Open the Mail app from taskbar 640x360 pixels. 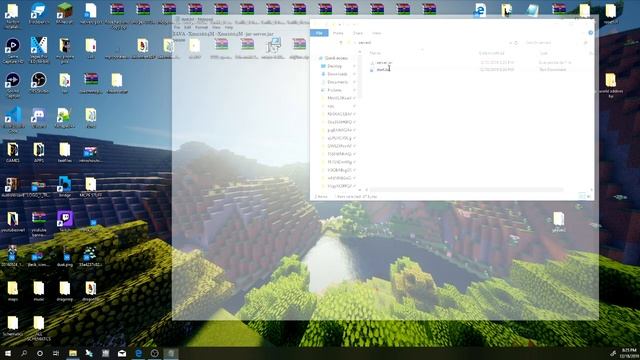[x=122, y=353]
